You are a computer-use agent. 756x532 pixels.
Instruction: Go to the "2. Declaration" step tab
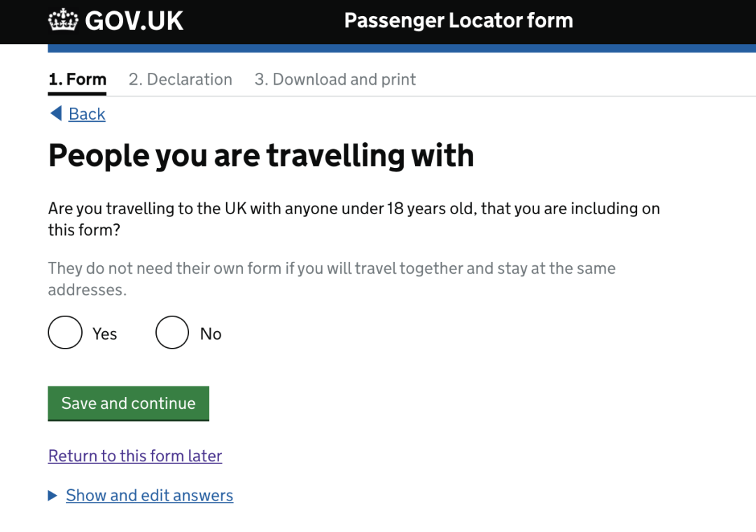(x=180, y=79)
